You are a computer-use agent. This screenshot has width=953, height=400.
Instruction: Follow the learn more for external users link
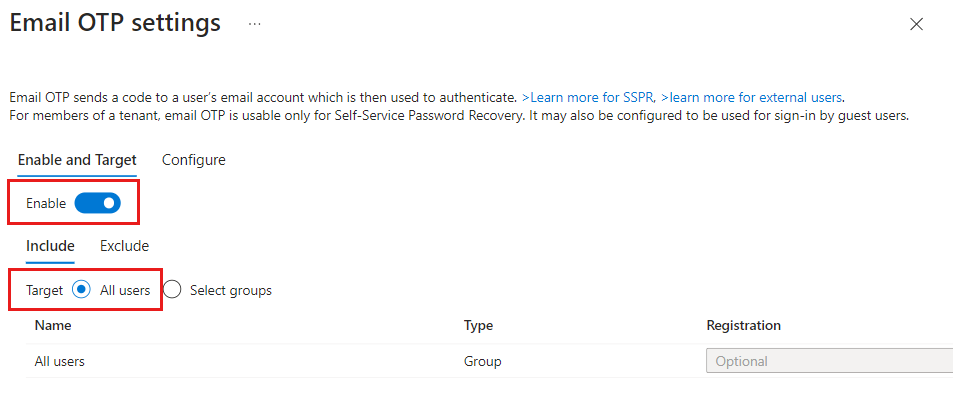click(x=752, y=97)
